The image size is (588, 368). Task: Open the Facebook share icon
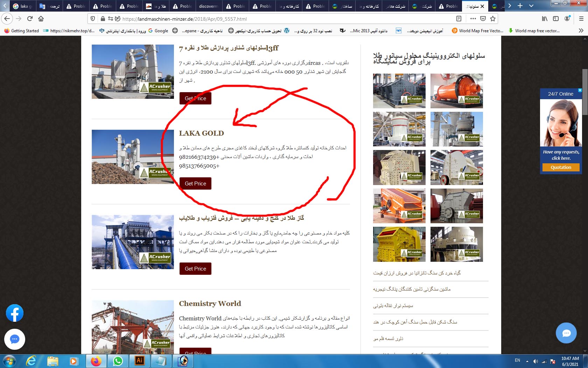point(15,313)
